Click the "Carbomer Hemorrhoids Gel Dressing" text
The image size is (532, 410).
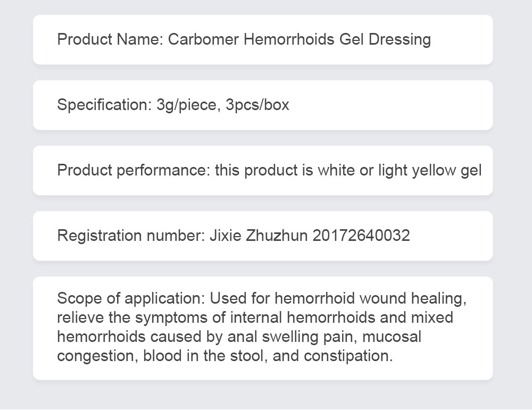(300, 40)
